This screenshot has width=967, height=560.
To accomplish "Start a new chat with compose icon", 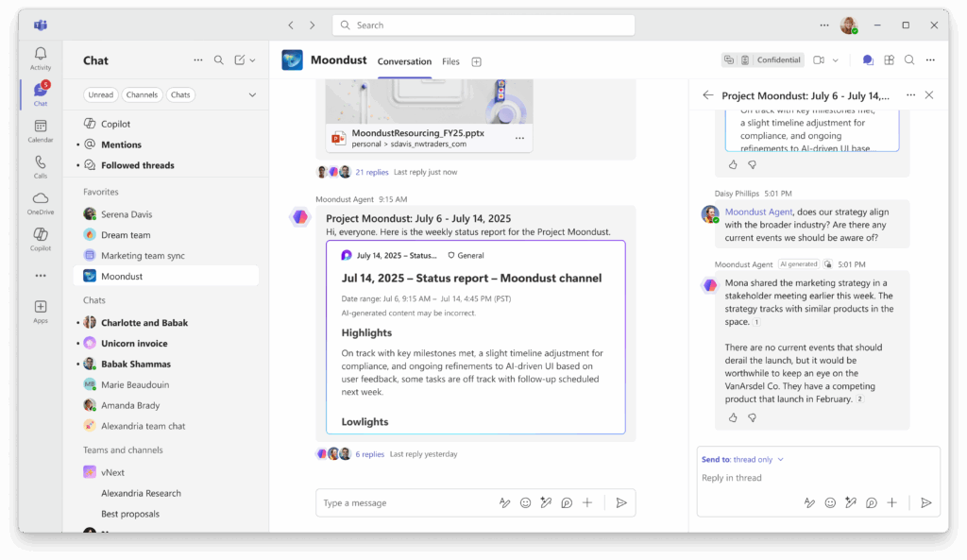I will 240,60.
